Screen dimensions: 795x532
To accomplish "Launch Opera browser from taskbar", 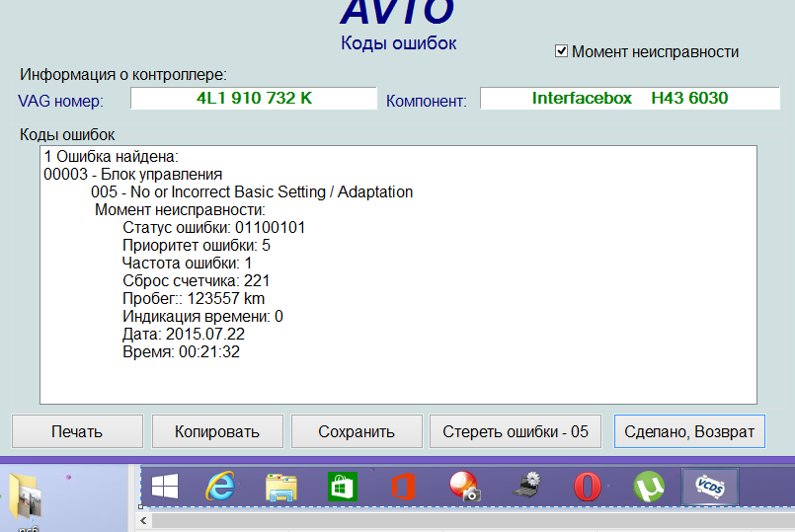I will point(588,487).
